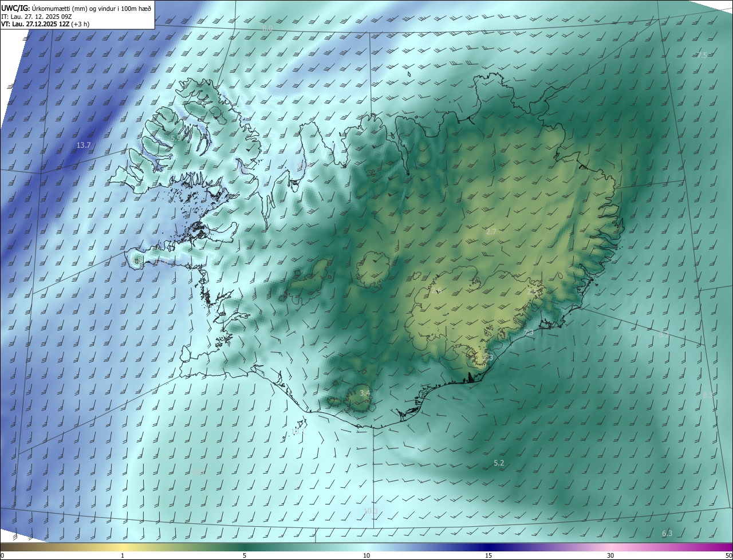Click the 'VT: Lau. 27.12.2025 12Z (+3 h)' line
The width and height of the screenshot is (733, 560).
tap(45, 24)
